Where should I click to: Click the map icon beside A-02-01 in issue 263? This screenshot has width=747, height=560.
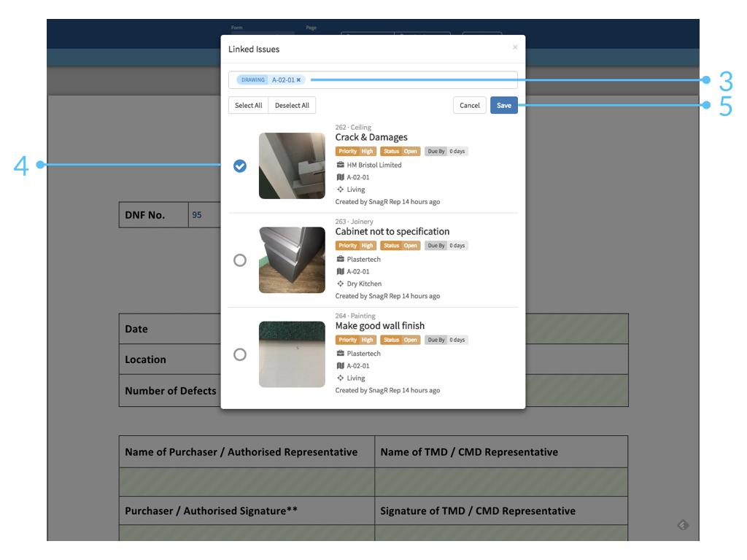340,271
